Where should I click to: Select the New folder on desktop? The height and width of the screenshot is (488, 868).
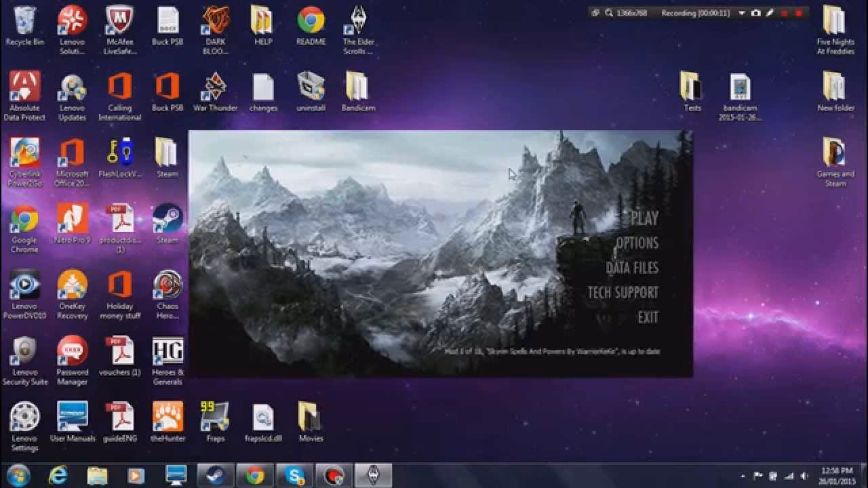coord(835,91)
